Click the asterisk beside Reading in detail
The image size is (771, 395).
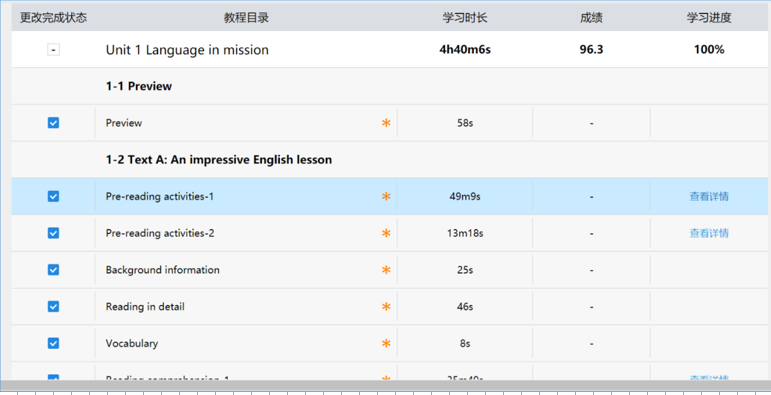pyautogui.click(x=386, y=306)
